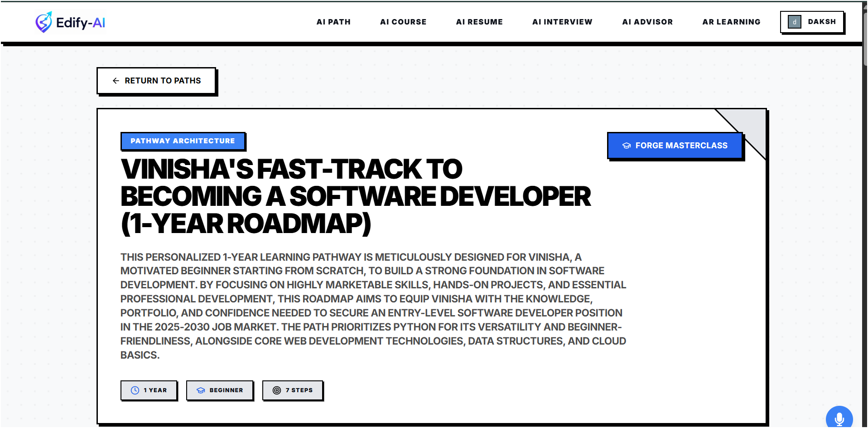Click the Edify-AI logo
The height and width of the screenshot is (428, 868).
[71, 22]
